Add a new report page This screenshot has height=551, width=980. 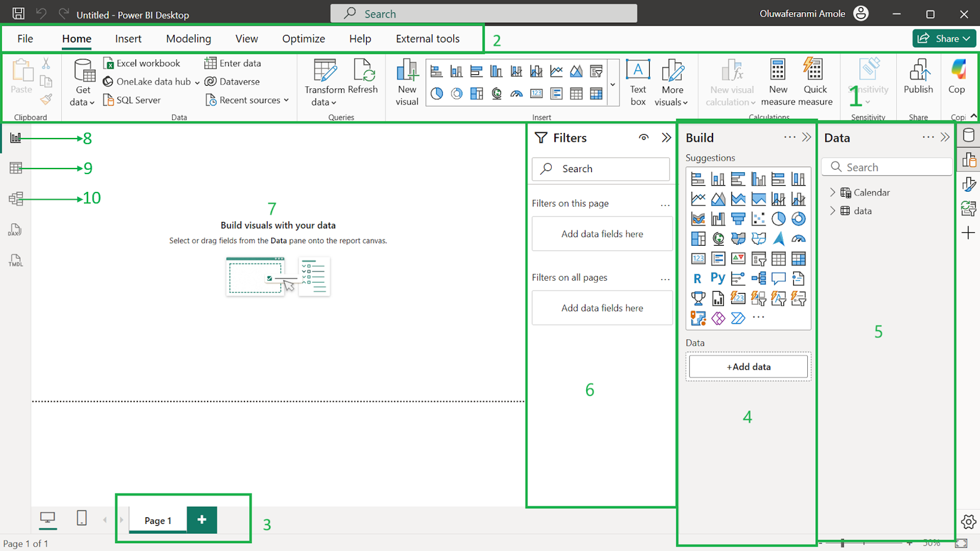[x=202, y=520]
